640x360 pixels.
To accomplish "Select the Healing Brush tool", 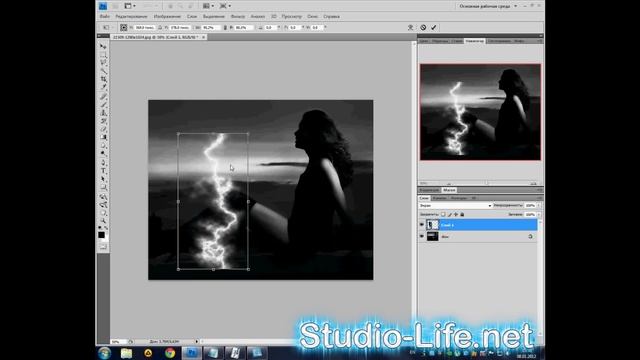I will click(103, 97).
